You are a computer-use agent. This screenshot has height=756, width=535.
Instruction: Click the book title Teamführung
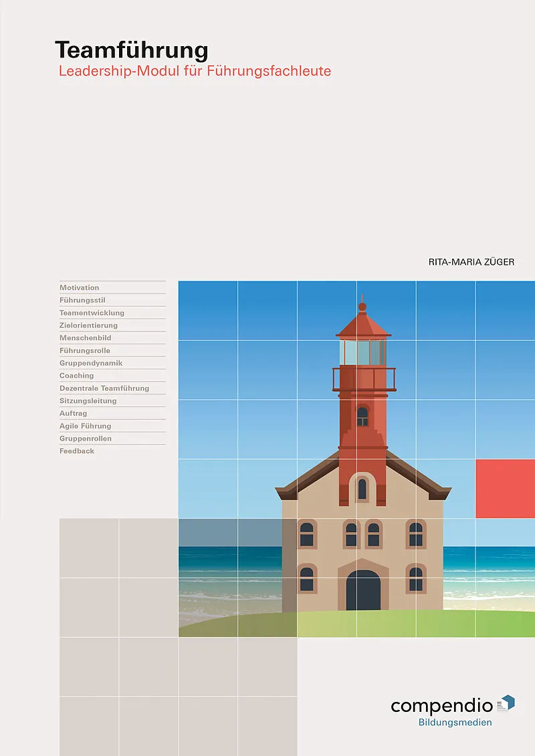point(132,50)
